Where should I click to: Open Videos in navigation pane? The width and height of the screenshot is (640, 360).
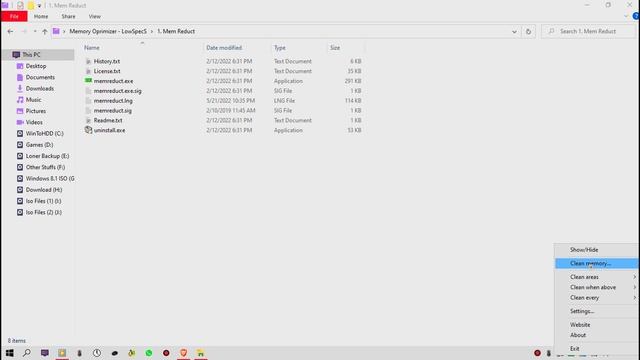[34, 122]
